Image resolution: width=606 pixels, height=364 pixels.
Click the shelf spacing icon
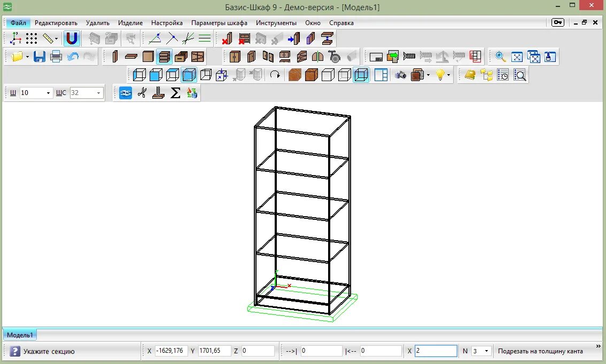click(x=327, y=38)
